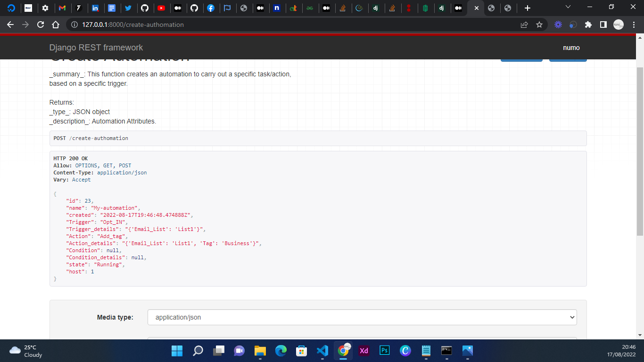This screenshot has height=362, width=644.
Task: Reload the current page
Action: point(41,25)
